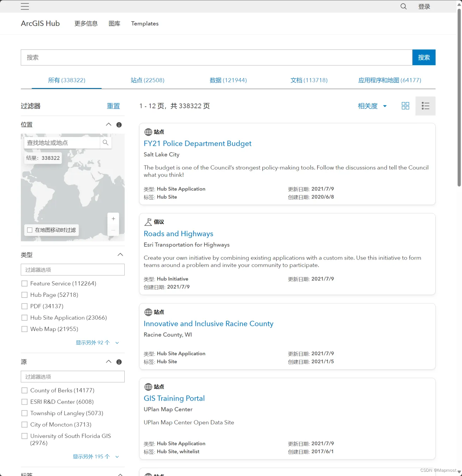Select the 数据 (121944) tab
This screenshot has height=476, width=462.
pyautogui.click(x=228, y=80)
